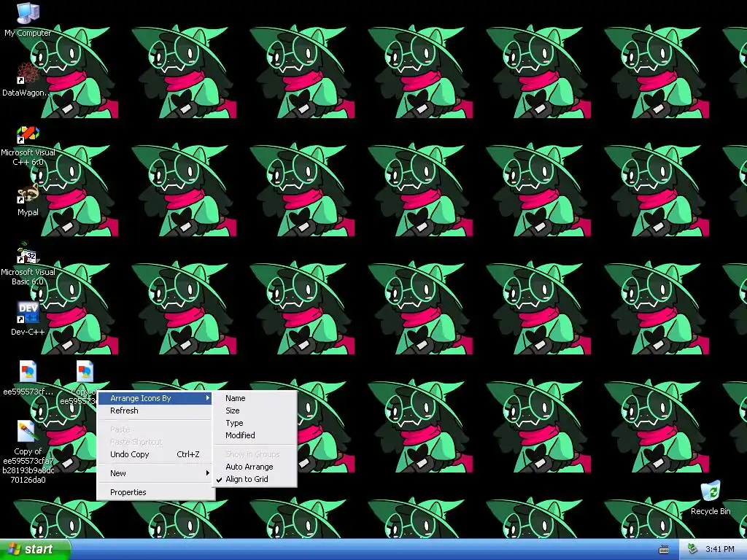Select the Microsoft Visual Basic 6.0 icon
Viewport: 747px width, 560px height.
pos(28,254)
